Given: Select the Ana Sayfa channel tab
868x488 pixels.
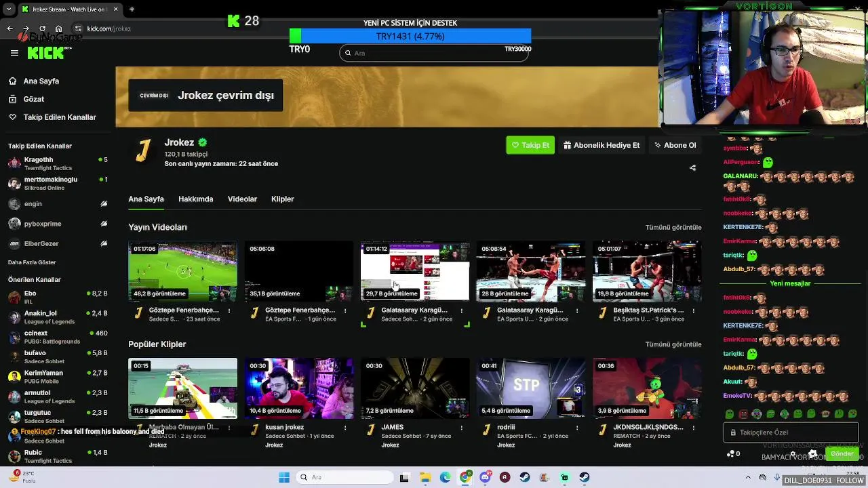Looking at the screenshot, I should click(146, 199).
